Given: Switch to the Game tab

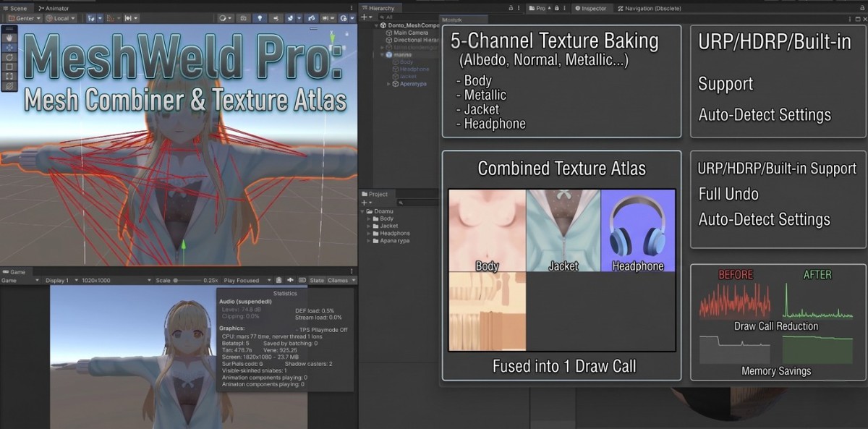Looking at the screenshot, I should click(x=14, y=272).
